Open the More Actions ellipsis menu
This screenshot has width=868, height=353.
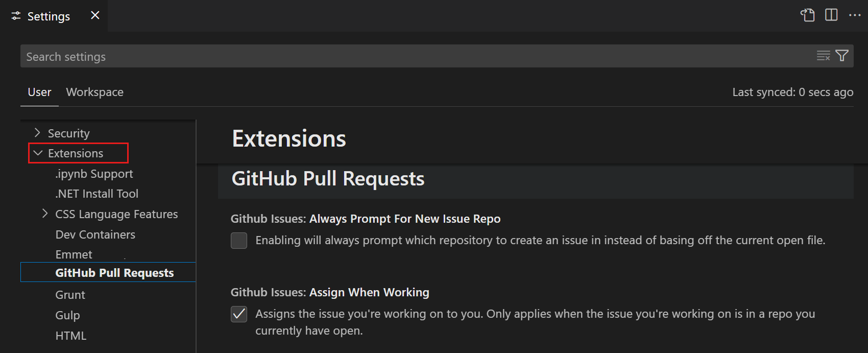855,15
